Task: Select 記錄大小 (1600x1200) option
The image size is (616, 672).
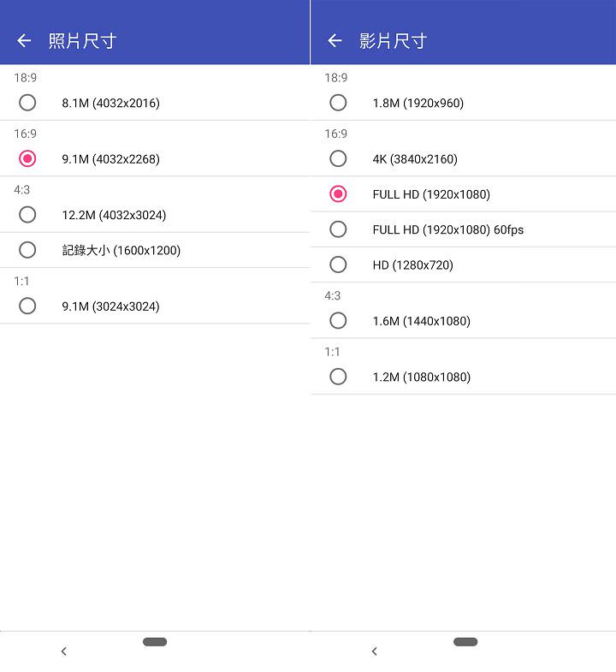Action: (x=27, y=250)
